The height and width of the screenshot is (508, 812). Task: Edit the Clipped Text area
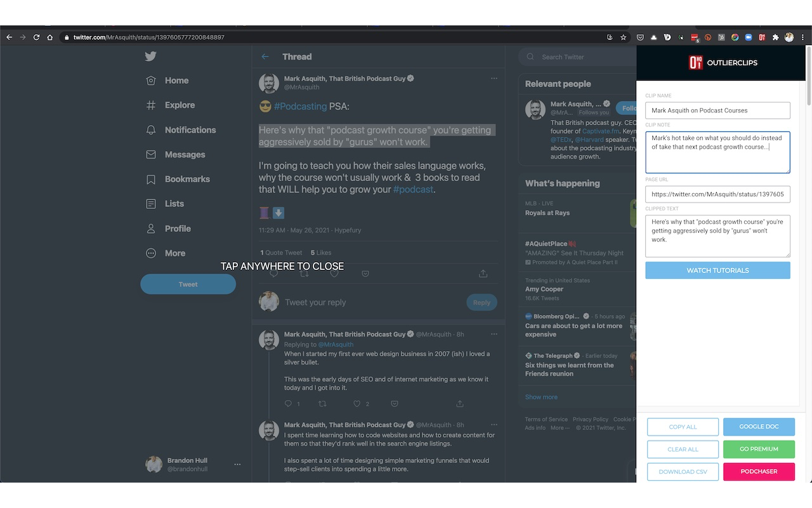717,236
